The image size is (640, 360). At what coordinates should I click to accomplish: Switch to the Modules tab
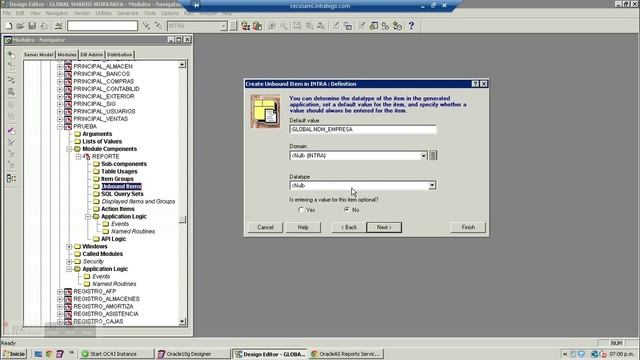tap(67, 54)
